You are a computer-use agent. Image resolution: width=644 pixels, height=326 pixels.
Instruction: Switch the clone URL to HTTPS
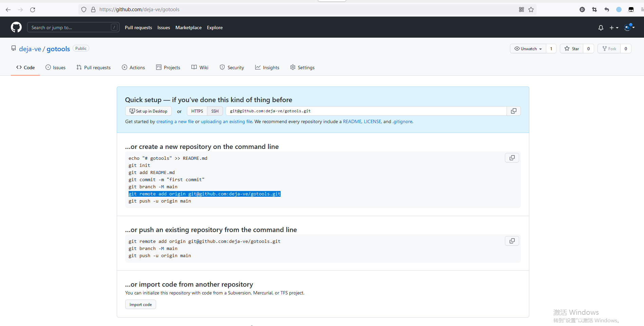pyautogui.click(x=197, y=111)
